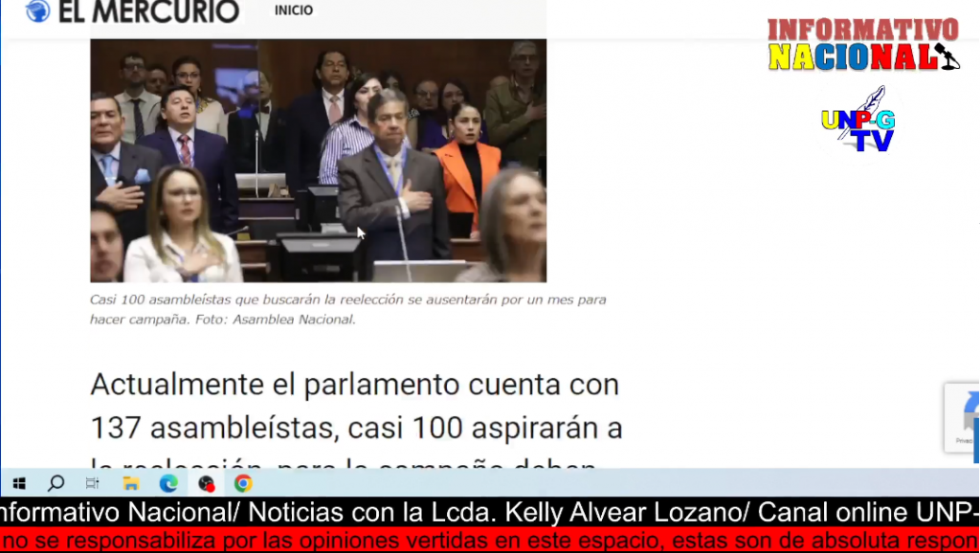980x553 pixels.
Task: Launch File Explorer from the taskbar
Action: tap(130, 484)
